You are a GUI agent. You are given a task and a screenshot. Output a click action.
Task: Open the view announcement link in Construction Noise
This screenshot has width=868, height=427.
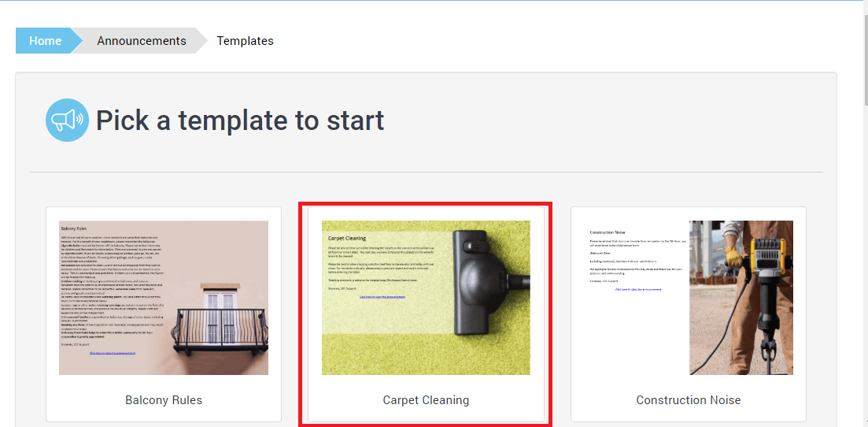637,289
